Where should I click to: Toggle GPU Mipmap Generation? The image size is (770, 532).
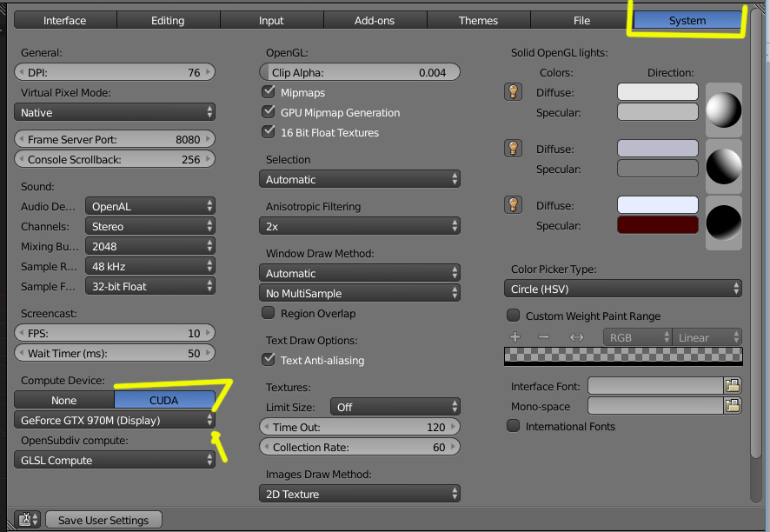pos(269,111)
